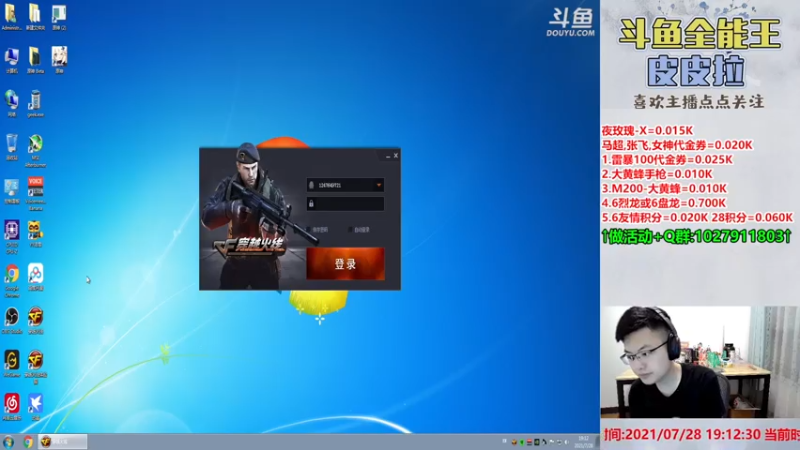Open the dark folder icon in the second row

pyautogui.click(x=35, y=60)
